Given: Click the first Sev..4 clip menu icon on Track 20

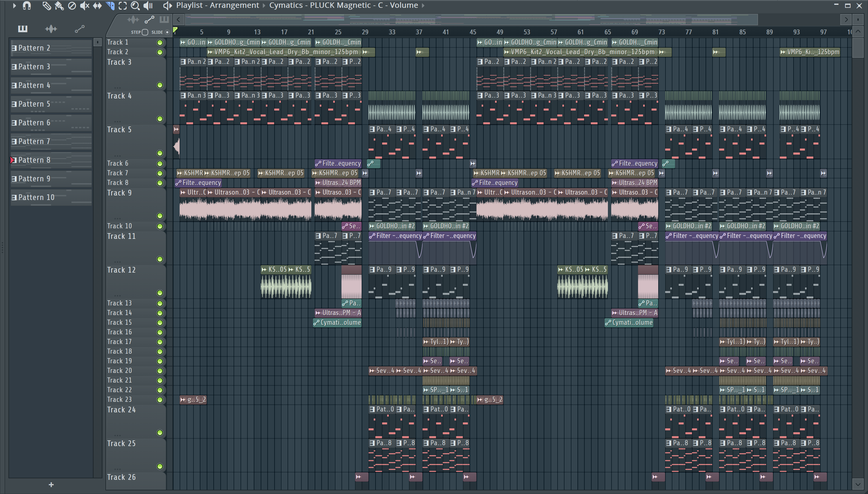Looking at the screenshot, I should click(x=372, y=371).
